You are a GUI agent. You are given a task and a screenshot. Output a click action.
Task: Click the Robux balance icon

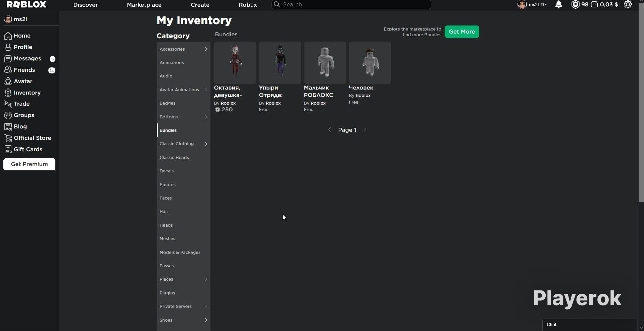pyautogui.click(x=575, y=4)
